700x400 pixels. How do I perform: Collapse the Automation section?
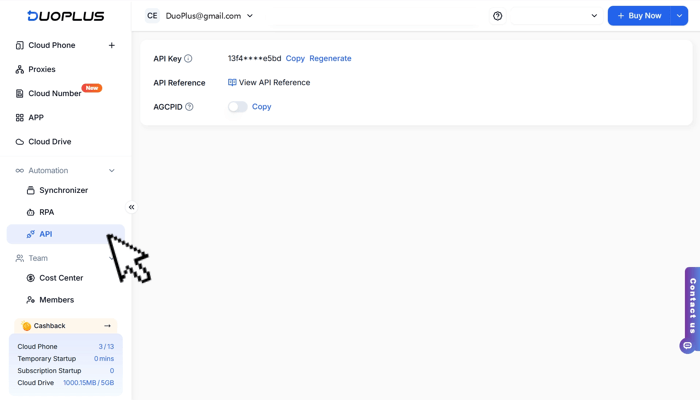click(111, 171)
